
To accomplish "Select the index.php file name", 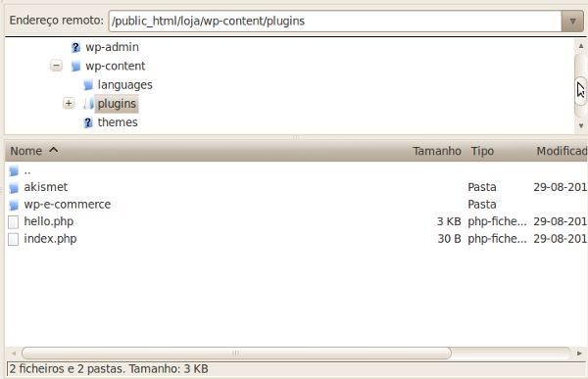I will 50,239.
